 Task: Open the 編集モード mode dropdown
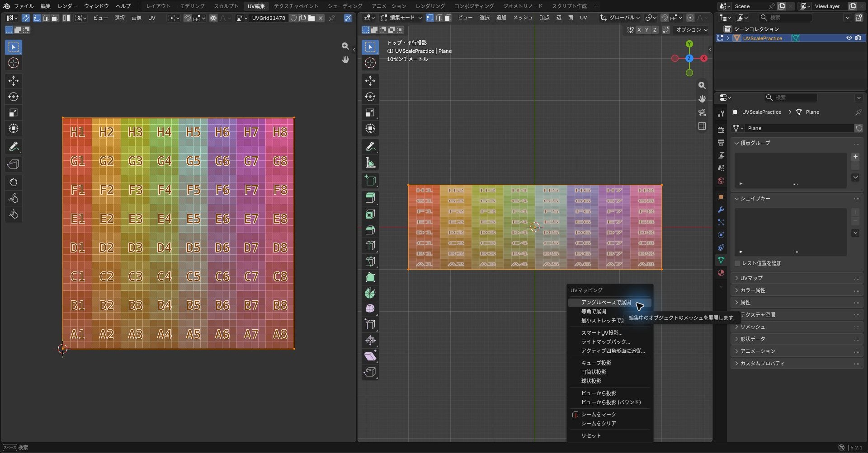[x=401, y=18]
